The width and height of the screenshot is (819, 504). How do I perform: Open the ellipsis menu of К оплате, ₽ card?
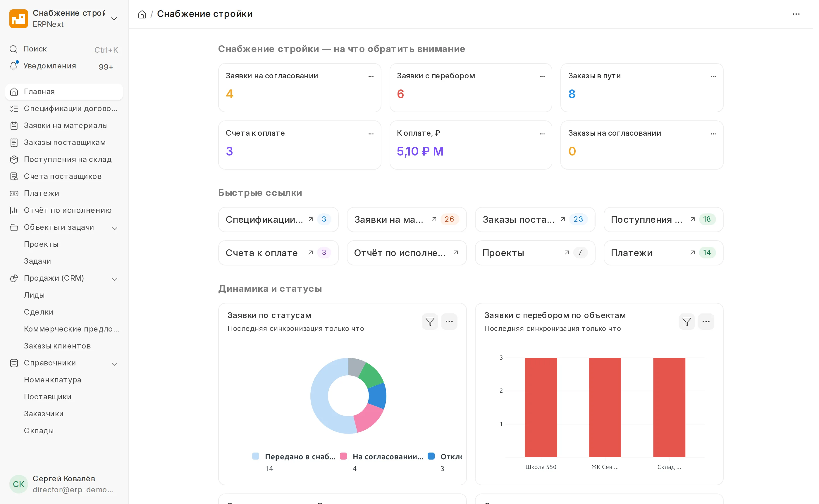[x=546, y=135]
